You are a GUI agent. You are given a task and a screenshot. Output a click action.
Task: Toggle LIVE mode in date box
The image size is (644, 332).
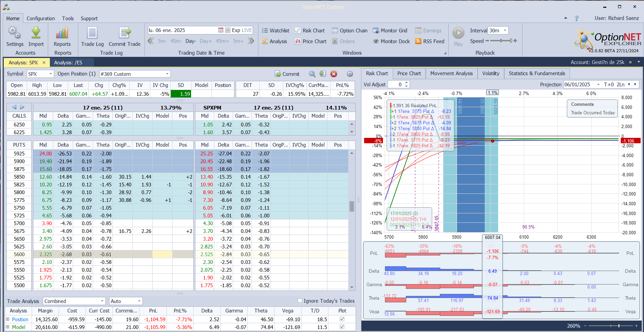pyautogui.click(x=247, y=30)
